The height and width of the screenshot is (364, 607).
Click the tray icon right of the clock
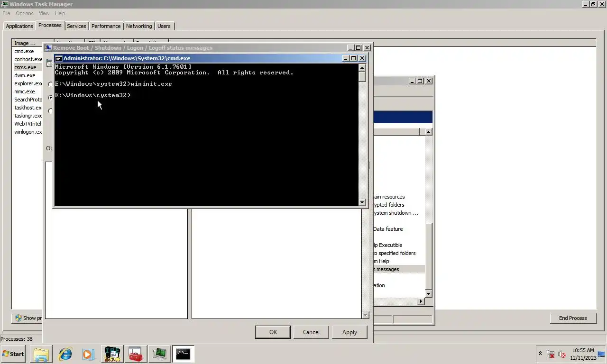(601, 354)
